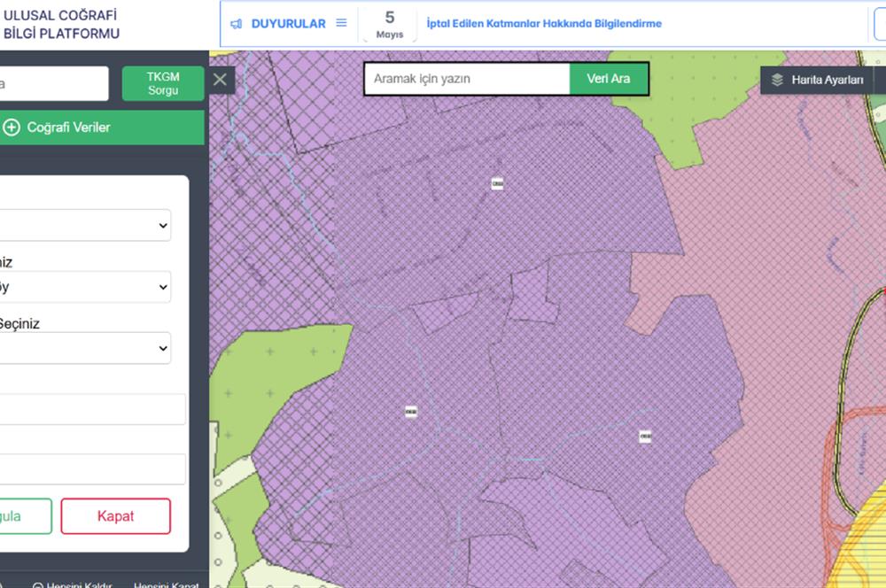Select the lower-left map label marker
886x588 pixels.
(x=411, y=412)
